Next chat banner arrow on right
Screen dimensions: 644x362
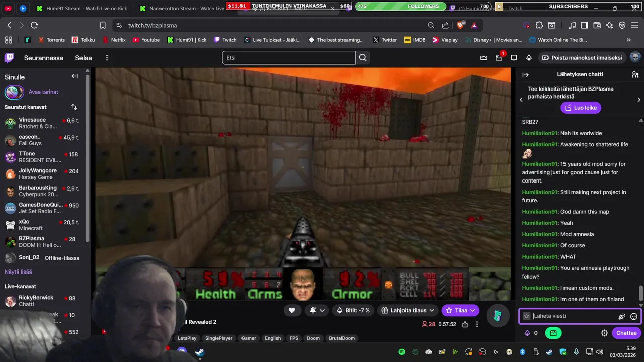tap(639, 100)
